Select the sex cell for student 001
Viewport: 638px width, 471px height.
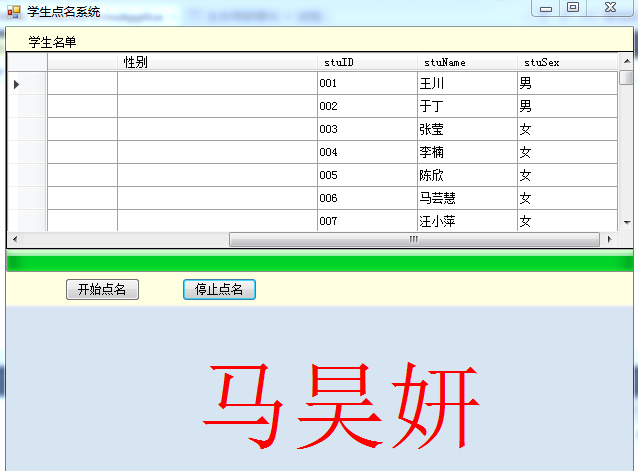pos(567,83)
